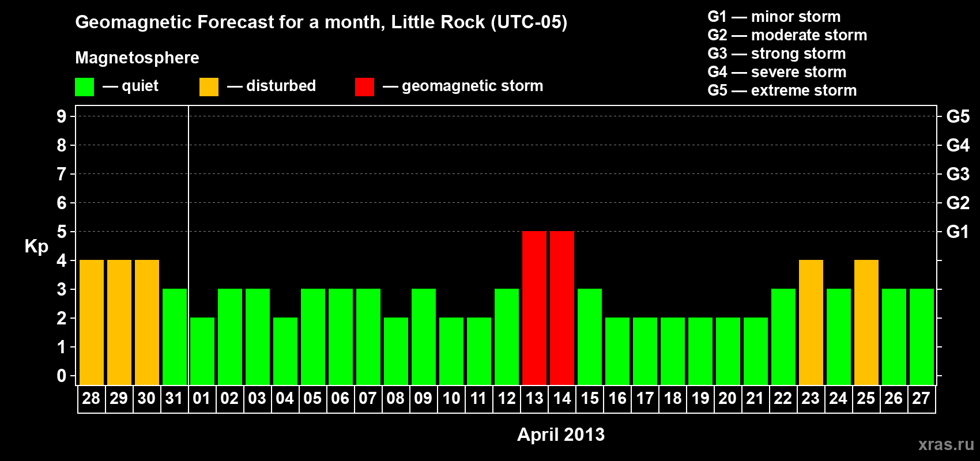Click the G3 right-axis label

[958, 174]
